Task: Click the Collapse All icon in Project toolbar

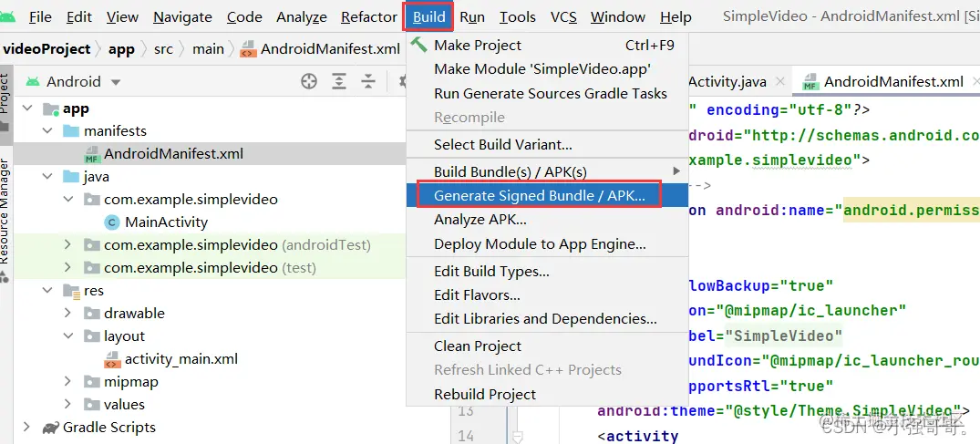Action: click(x=368, y=81)
